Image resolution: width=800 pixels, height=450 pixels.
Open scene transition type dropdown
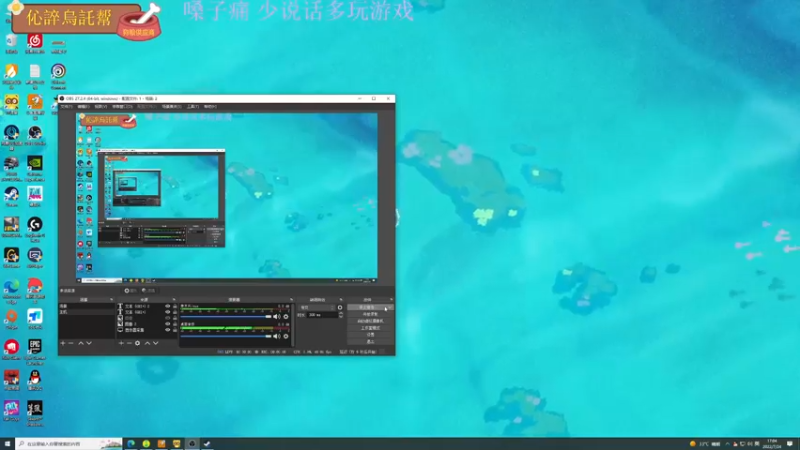click(x=317, y=308)
